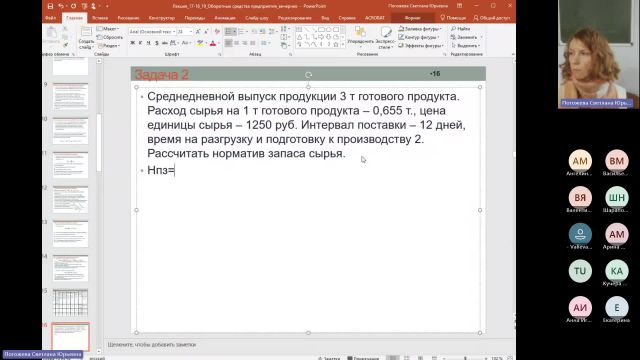
Task: Apply yellow text highlight color
Action: pyautogui.click(x=200, y=43)
